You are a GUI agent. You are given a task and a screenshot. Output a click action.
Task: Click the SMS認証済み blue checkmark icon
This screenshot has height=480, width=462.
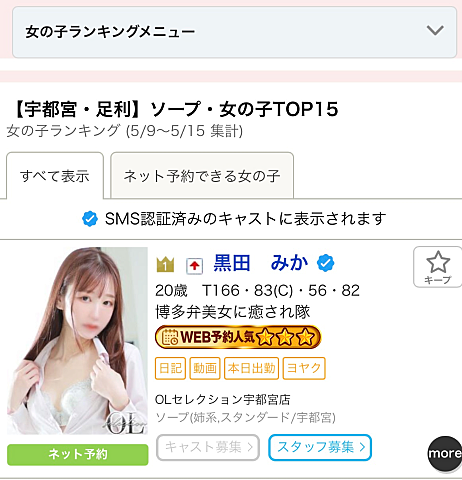[x=90, y=219]
